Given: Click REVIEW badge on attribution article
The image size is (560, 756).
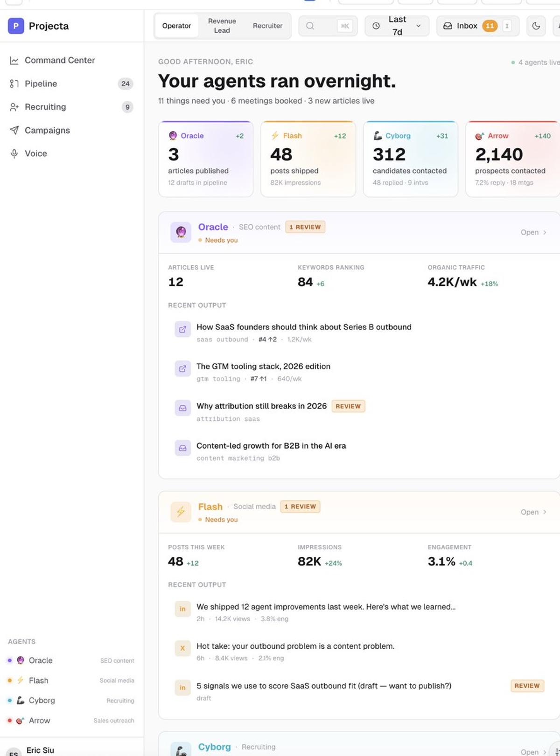Looking at the screenshot, I should 348,406.
